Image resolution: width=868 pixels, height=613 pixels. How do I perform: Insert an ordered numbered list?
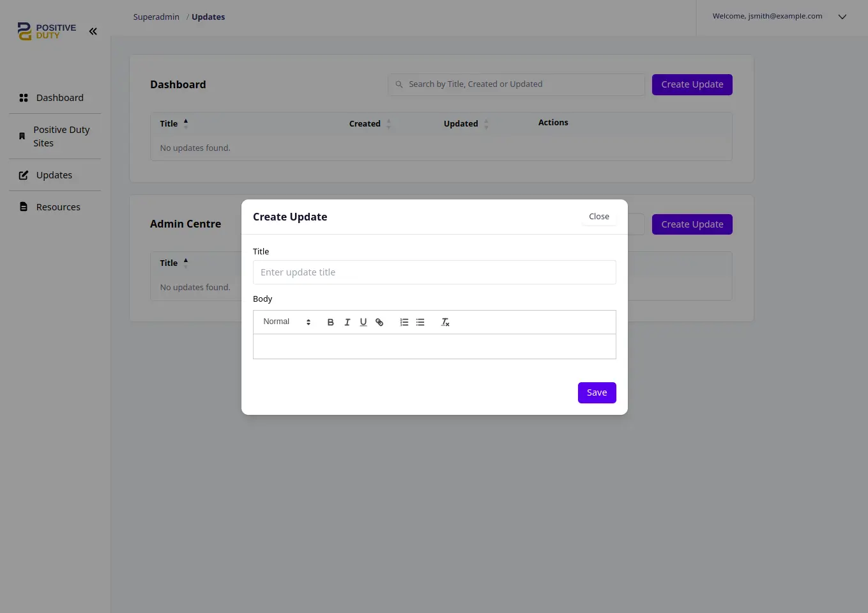click(x=404, y=322)
